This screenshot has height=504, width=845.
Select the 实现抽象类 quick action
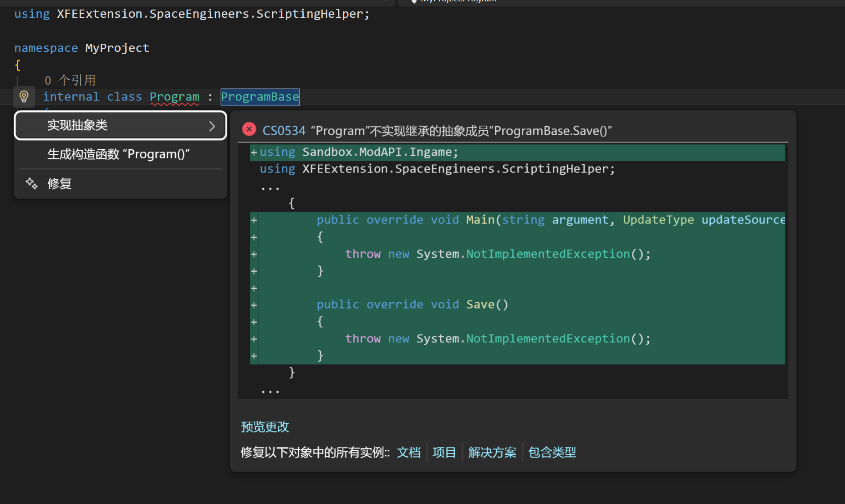click(77, 125)
